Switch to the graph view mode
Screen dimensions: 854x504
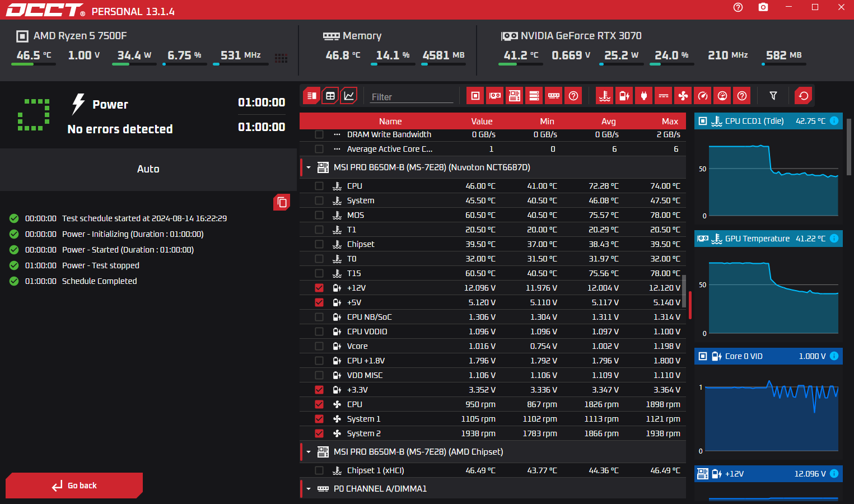pos(349,96)
